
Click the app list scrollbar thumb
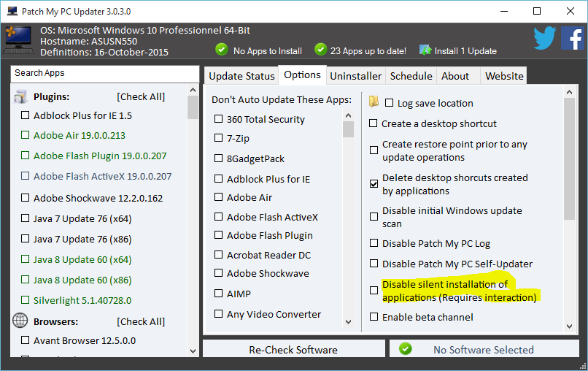193,107
